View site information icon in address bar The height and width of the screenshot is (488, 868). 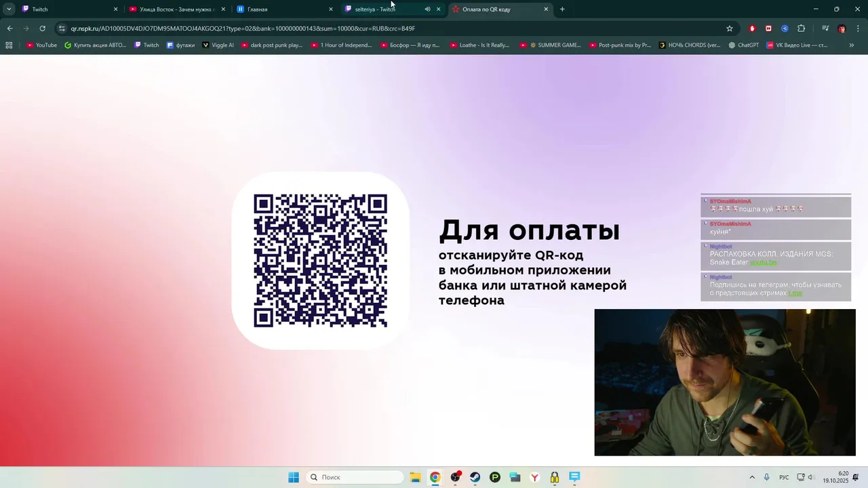tap(62, 28)
